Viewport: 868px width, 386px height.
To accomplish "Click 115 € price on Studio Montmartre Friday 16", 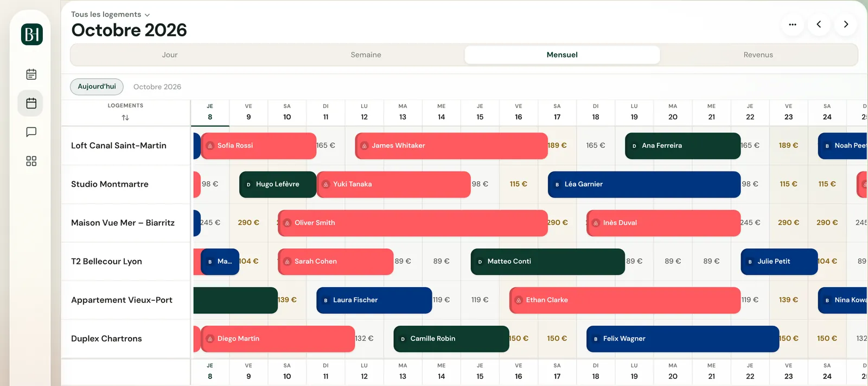I will tap(519, 185).
